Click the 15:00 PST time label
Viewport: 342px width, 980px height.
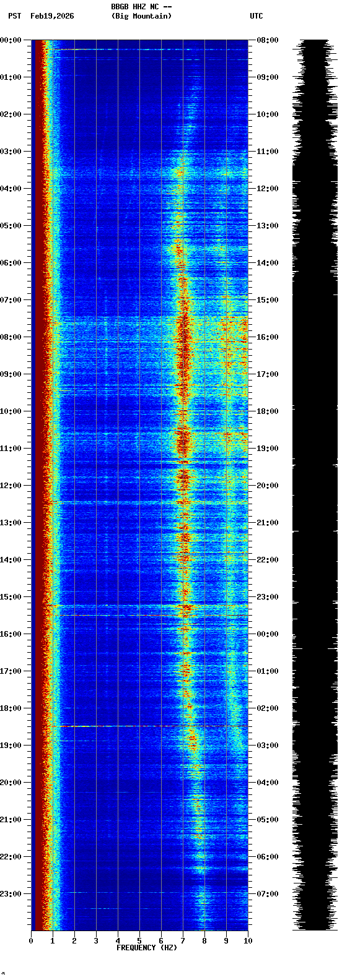pyautogui.click(x=11, y=597)
